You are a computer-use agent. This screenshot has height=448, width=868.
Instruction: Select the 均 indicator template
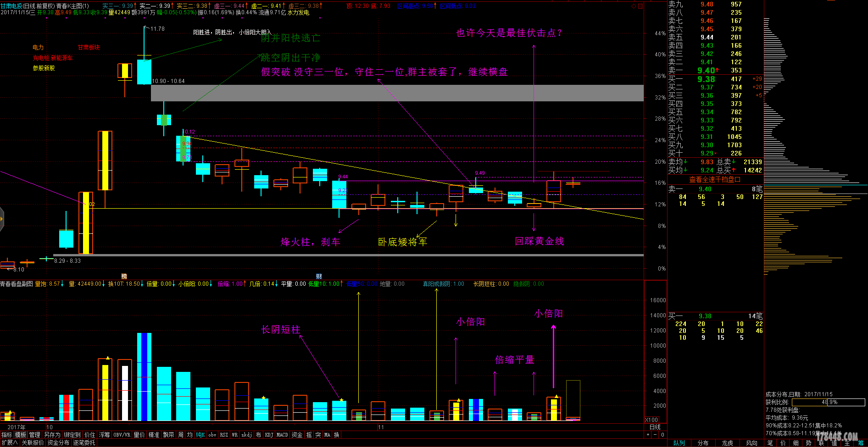[x=189, y=435]
